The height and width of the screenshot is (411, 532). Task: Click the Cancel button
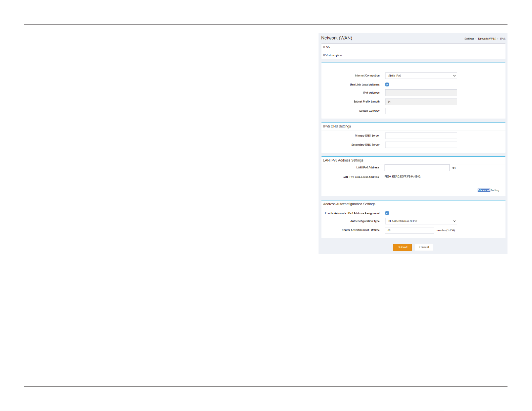[424, 247]
